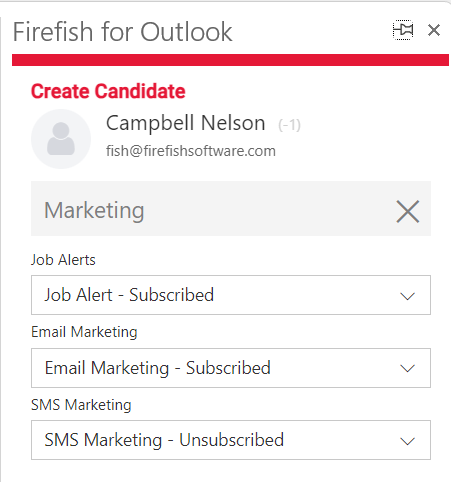The image size is (451, 482).
Task: Click the (-1) indicator beside the name
Action: 289,125
